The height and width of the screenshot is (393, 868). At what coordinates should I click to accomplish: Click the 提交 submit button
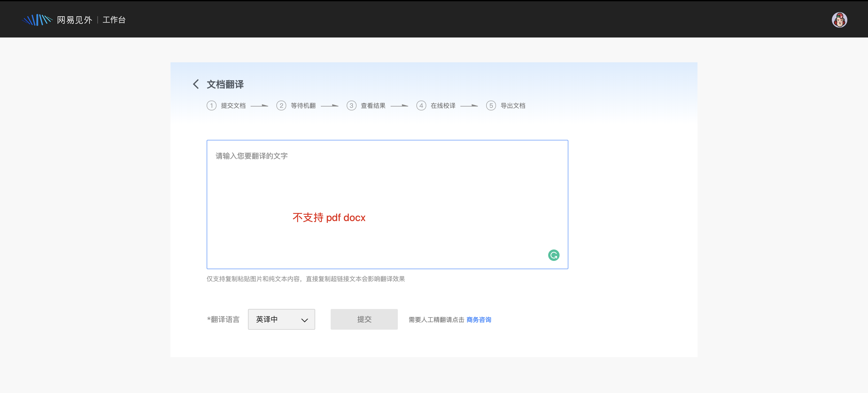364,319
